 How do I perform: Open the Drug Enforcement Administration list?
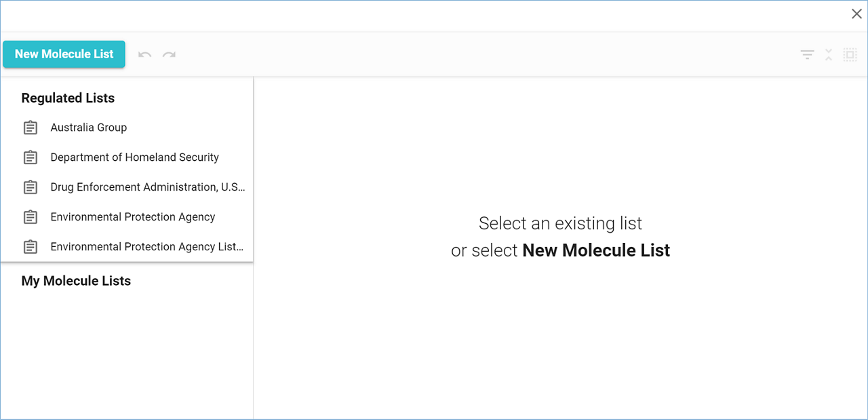[x=147, y=187]
